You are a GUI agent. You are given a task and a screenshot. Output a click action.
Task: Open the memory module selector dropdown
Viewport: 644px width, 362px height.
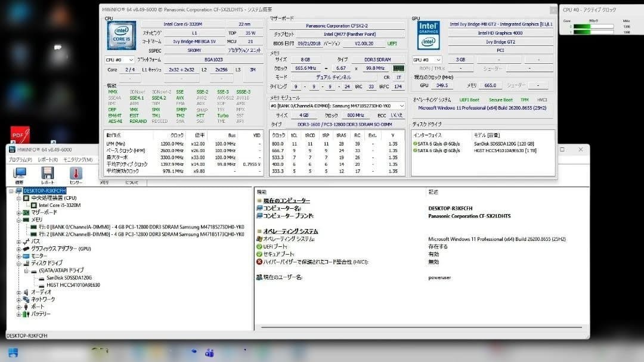337,106
